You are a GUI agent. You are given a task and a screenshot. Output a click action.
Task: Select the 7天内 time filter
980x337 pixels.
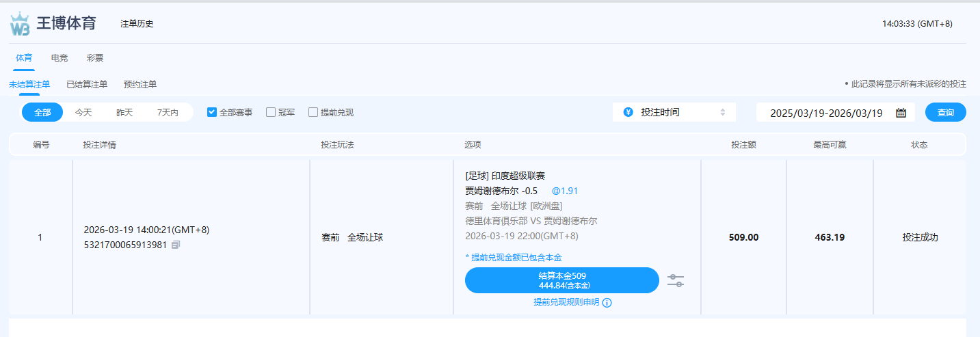(x=168, y=113)
